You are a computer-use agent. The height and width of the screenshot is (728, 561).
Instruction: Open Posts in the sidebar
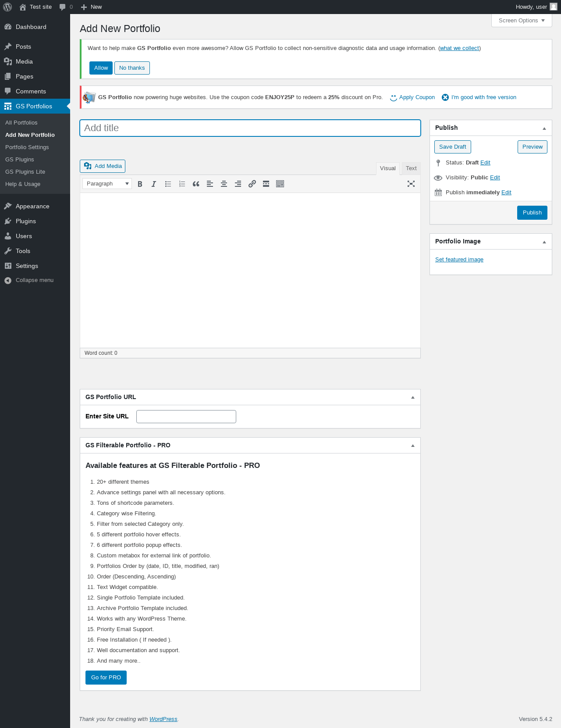tap(35, 46)
